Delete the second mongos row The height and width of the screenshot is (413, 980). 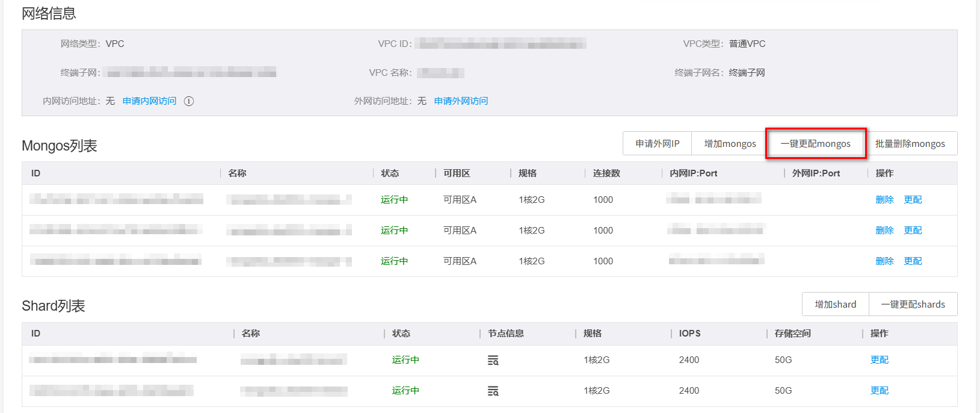(884, 231)
